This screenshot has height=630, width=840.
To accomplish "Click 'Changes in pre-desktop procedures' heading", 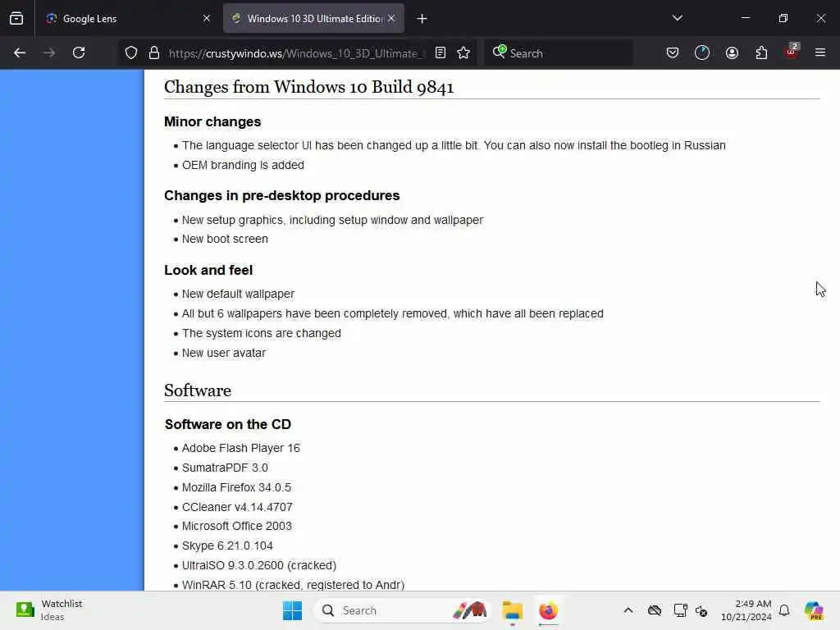I will [x=282, y=195].
